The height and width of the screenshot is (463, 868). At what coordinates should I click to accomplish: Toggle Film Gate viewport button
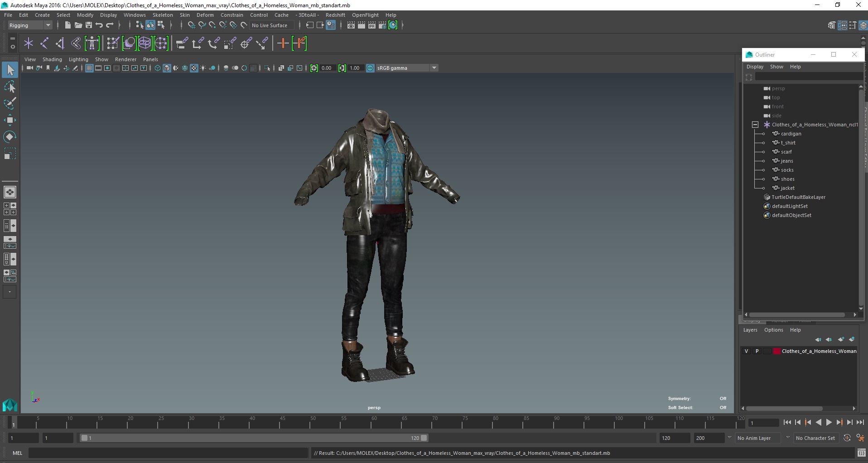98,68
